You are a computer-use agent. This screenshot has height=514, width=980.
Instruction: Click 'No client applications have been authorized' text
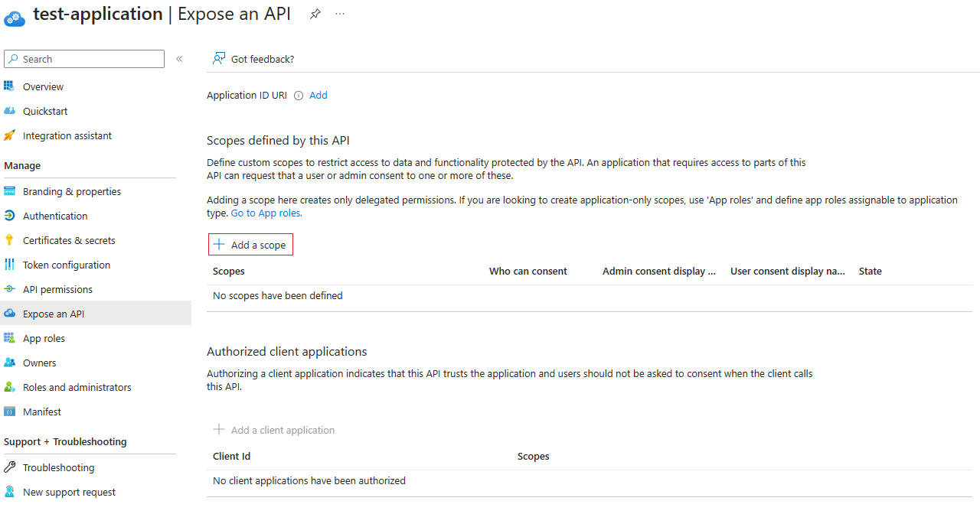tap(309, 481)
